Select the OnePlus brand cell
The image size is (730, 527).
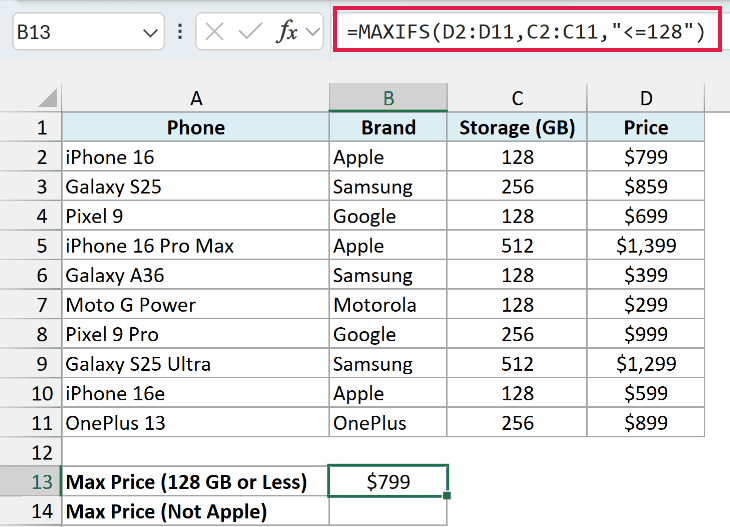tap(388, 423)
